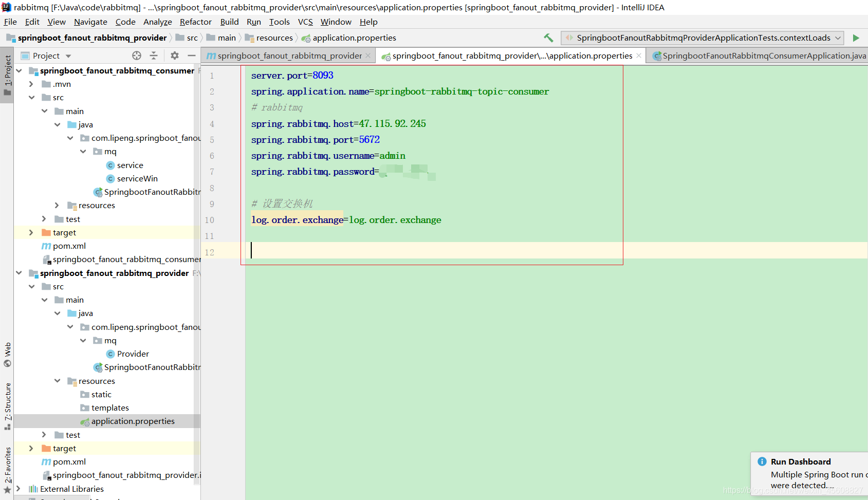Click the line 10 gutter number
The width and height of the screenshot is (868, 500).
pyautogui.click(x=210, y=220)
